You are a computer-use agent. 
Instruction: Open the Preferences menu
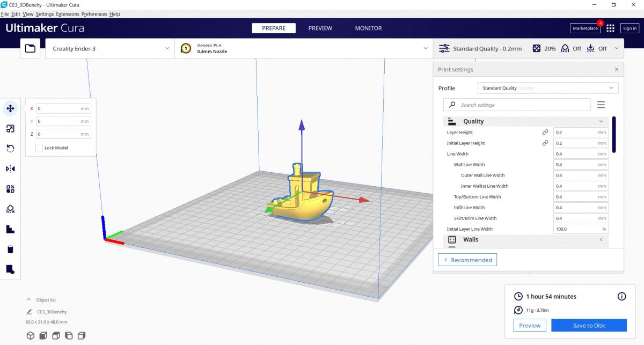coord(94,14)
